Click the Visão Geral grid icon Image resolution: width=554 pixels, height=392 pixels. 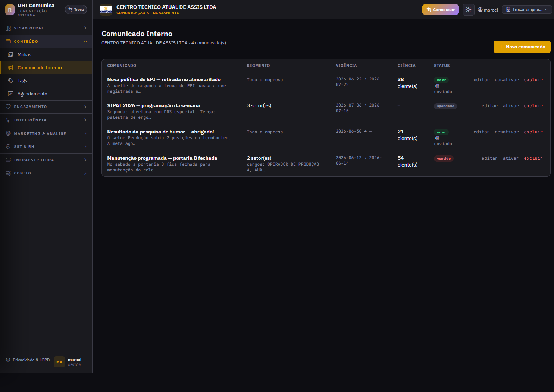tap(8, 28)
